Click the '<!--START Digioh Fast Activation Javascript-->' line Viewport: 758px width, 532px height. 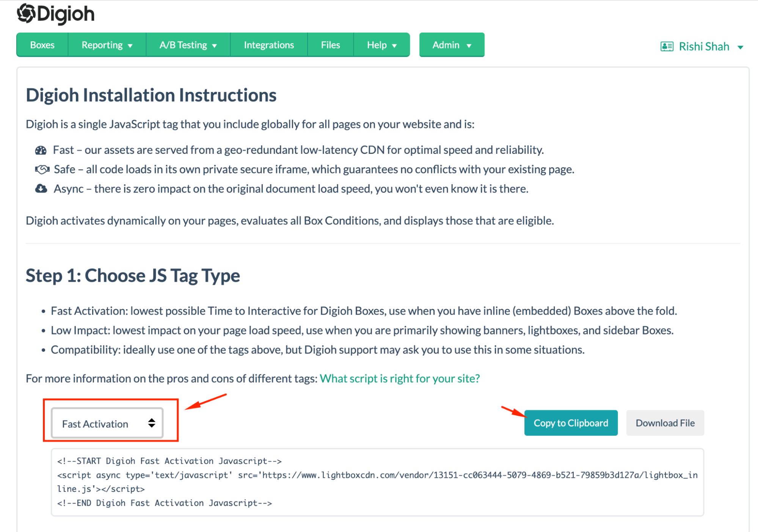[169, 461]
